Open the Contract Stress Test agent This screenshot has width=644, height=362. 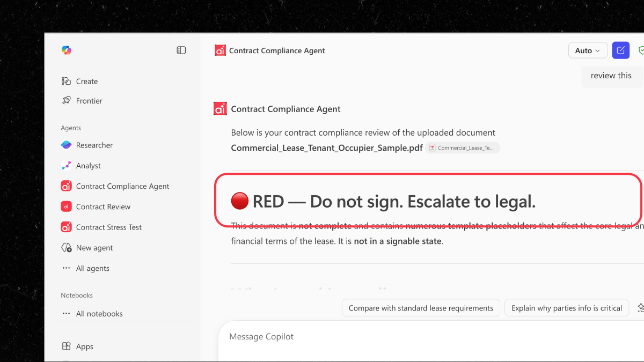(x=108, y=227)
